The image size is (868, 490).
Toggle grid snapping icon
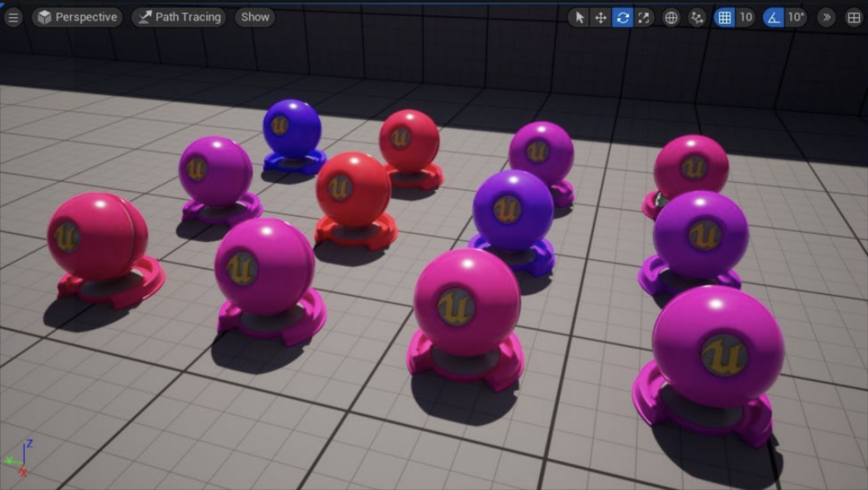click(x=725, y=18)
